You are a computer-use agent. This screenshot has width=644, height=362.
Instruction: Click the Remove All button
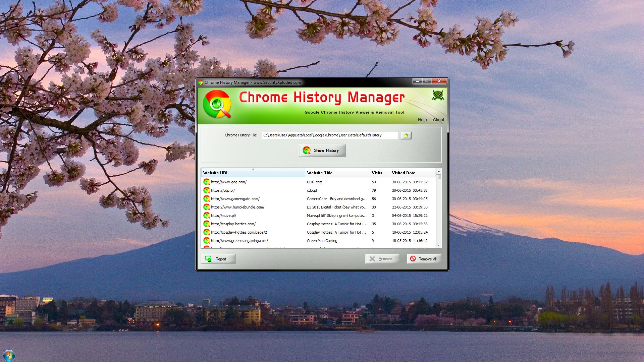coord(424,259)
